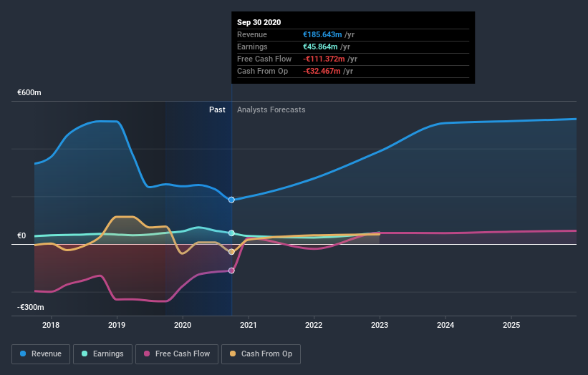Click the €600m y-axis label
The width and height of the screenshot is (588, 375).
coord(29,92)
